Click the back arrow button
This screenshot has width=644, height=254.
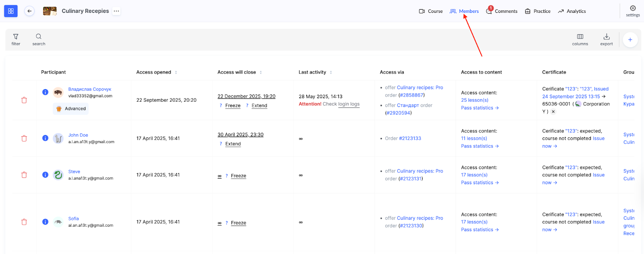(29, 11)
